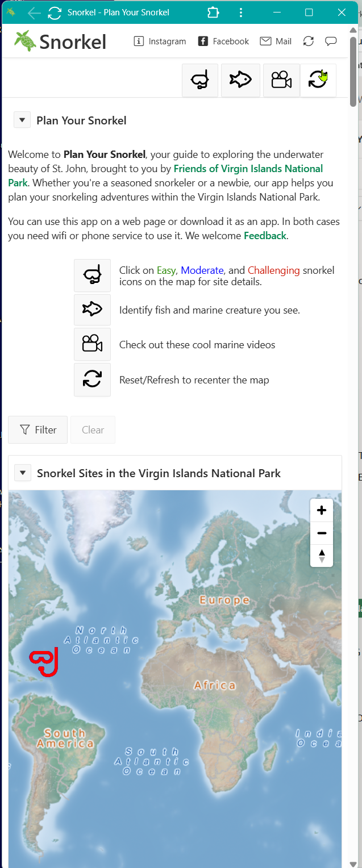Open the Facebook link

[223, 41]
